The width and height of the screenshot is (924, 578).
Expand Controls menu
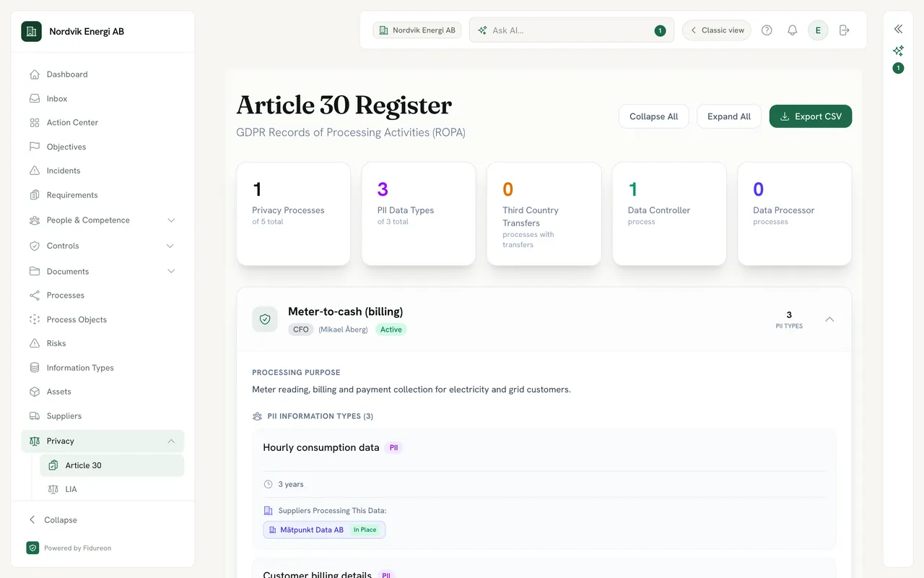(x=103, y=246)
